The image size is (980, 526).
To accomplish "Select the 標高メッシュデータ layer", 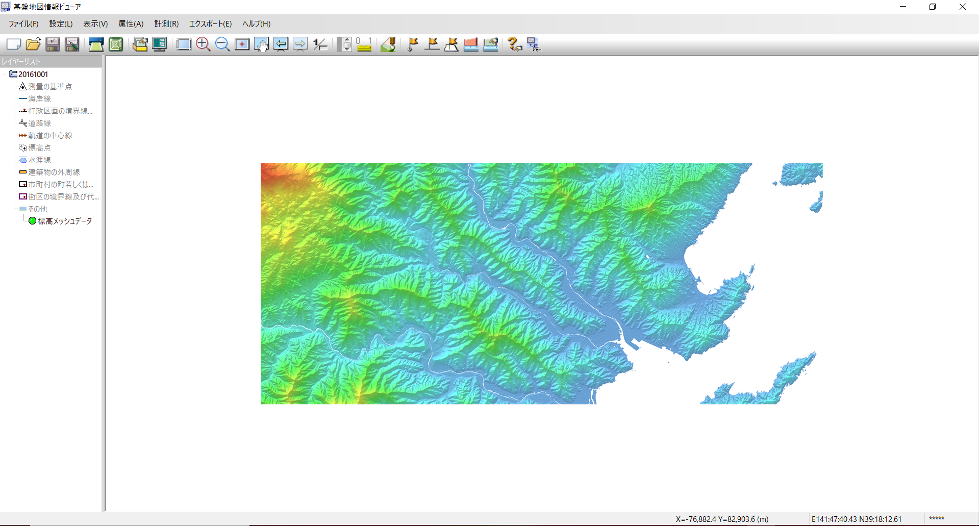I will point(65,221).
